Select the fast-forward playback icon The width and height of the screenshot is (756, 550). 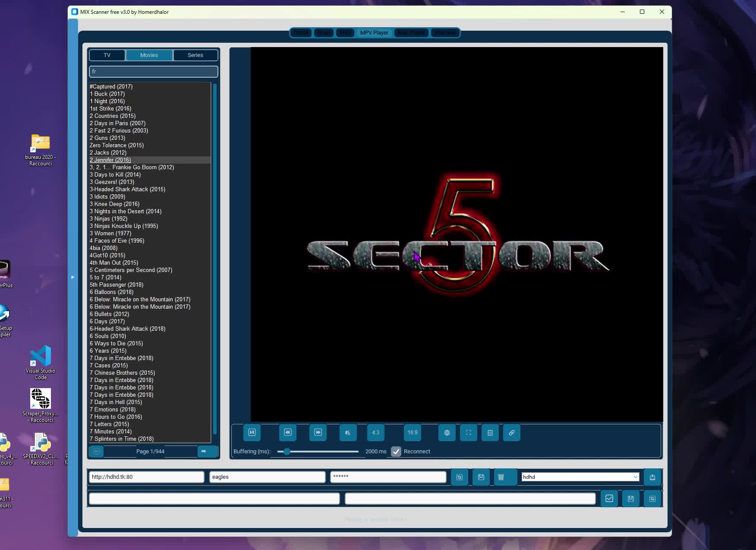pyautogui.click(x=318, y=433)
